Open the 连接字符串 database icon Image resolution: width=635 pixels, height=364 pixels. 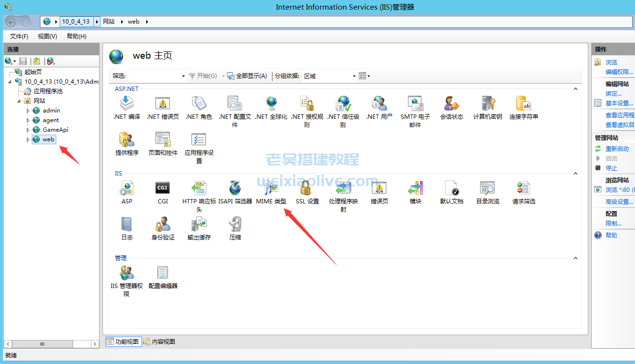(x=523, y=104)
